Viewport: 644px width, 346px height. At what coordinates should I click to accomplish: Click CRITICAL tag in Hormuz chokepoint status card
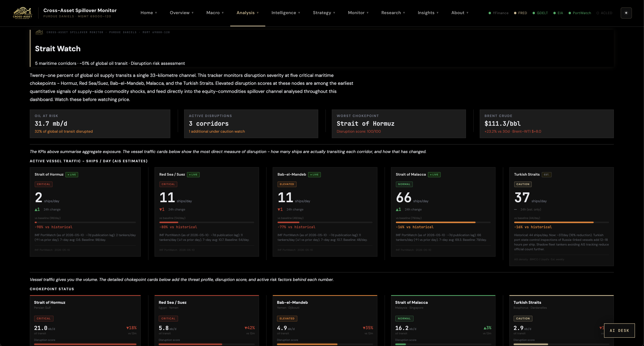44,318
